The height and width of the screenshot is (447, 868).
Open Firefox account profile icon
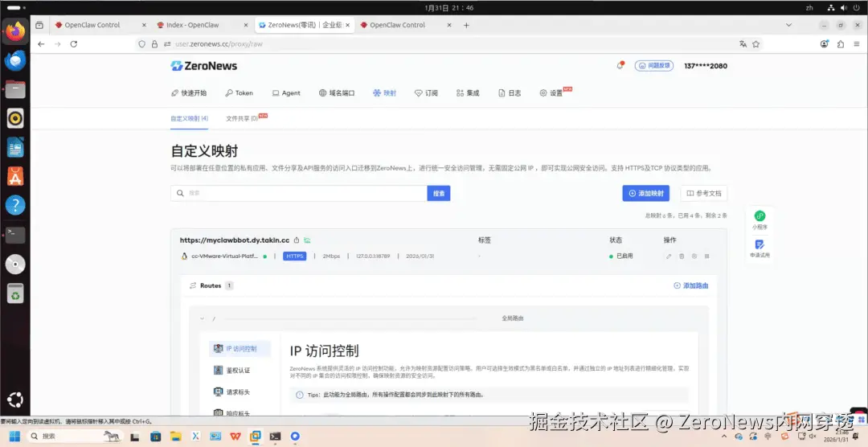click(x=825, y=43)
